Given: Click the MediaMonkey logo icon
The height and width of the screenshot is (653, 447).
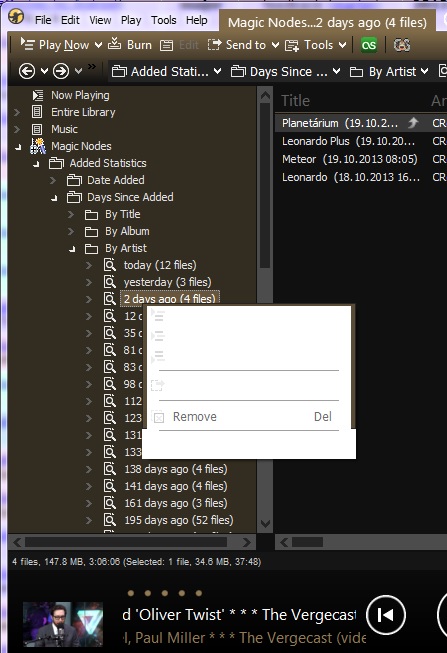Looking at the screenshot, I should click(16, 17).
